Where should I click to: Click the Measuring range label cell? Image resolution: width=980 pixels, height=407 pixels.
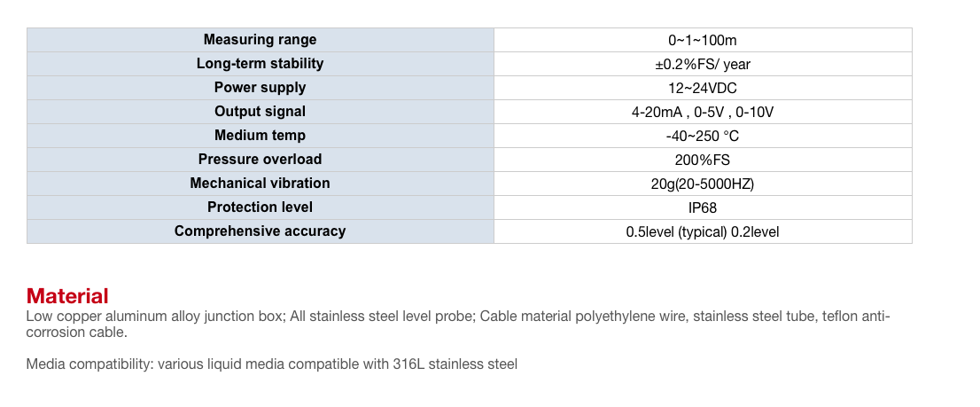[x=260, y=40]
